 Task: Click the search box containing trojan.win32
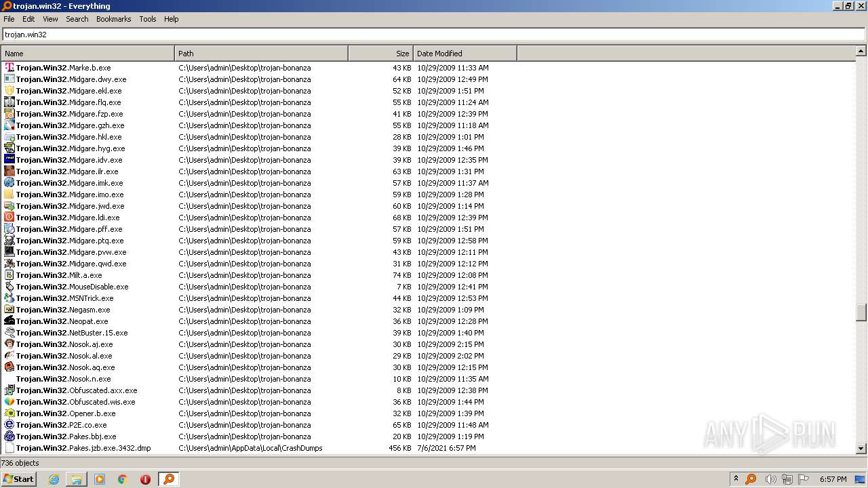434,35
